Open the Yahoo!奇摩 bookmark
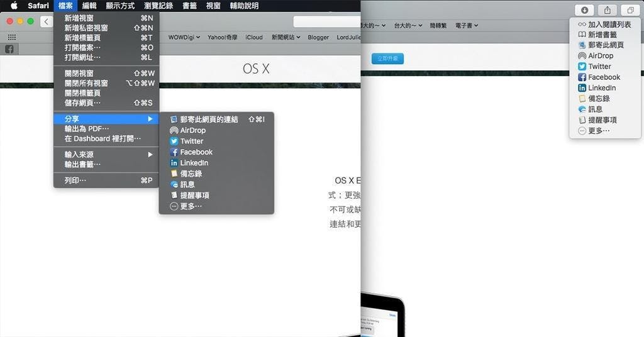 222,37
